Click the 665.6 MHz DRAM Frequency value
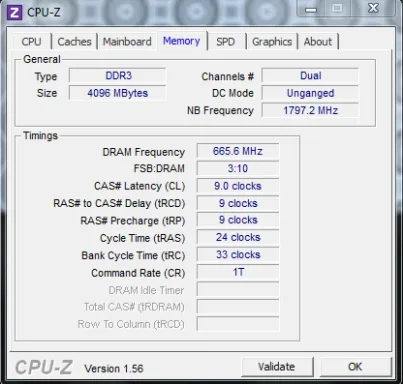This screenshot has height=384, width=403. pos(238,151)
